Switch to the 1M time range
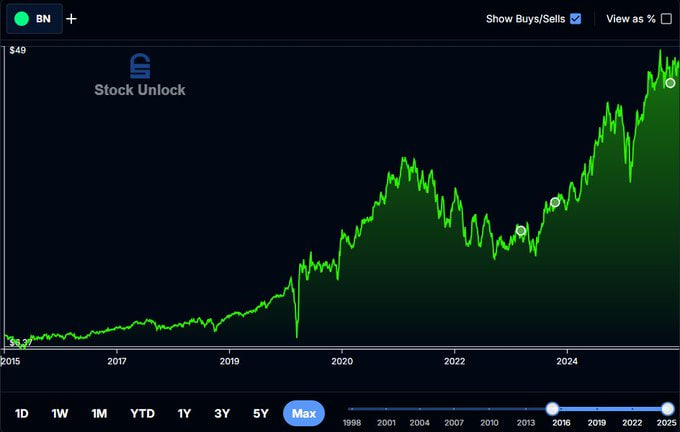Viewport: 680px width, 432px height. point(99,413)
